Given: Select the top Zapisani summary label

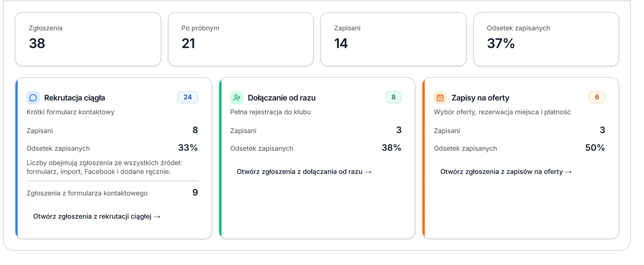Looking at the screenshot, I should [x=347, y=28].
